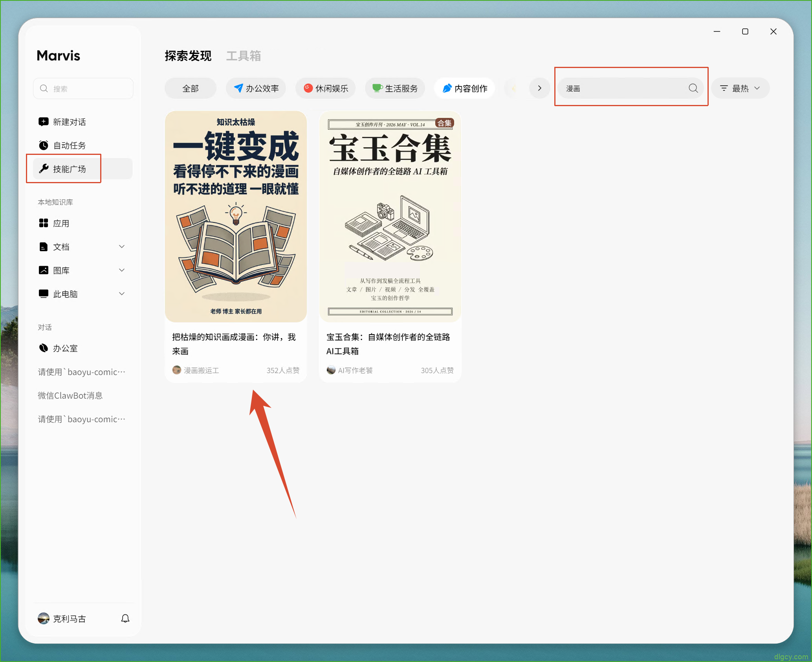The width and height of the screenshot is (812, 662).
Task: Expand the 文档 section chevron
Action: (122, 246)
